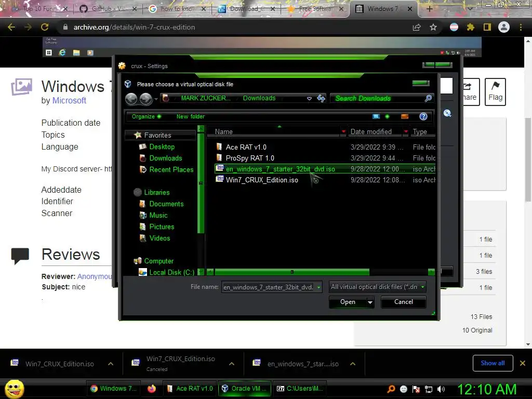
Task: Click the magnifier icon in system tray
Action: click(x=391, y=389)
